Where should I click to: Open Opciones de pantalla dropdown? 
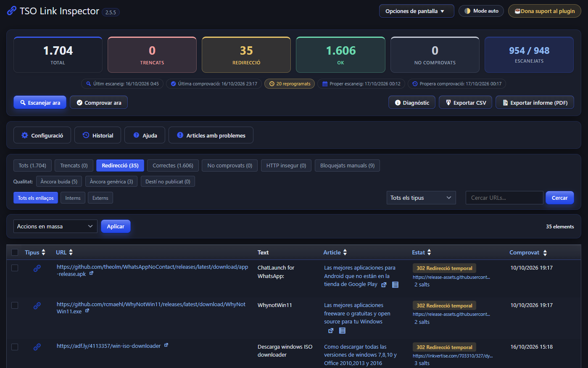[417, 11]
